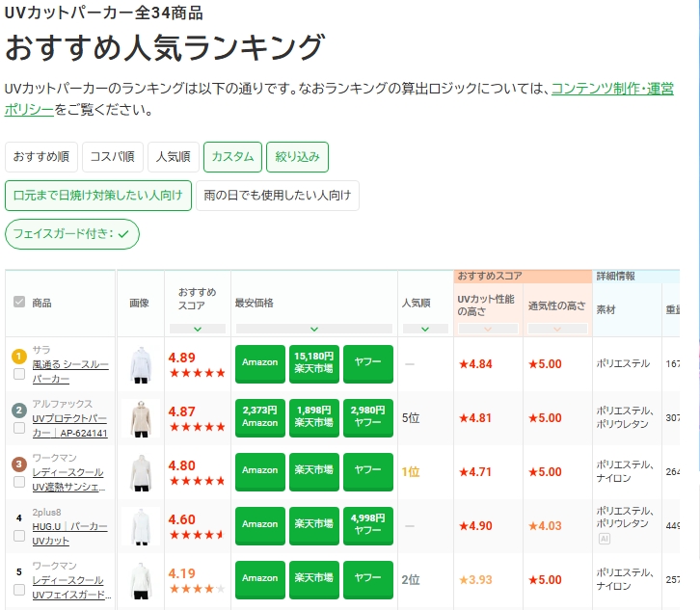Image resolution: width=700 pixels, height=610 pixels.
Task: Click Amazon button for rank 3 ワークマン
Action: 260,471
